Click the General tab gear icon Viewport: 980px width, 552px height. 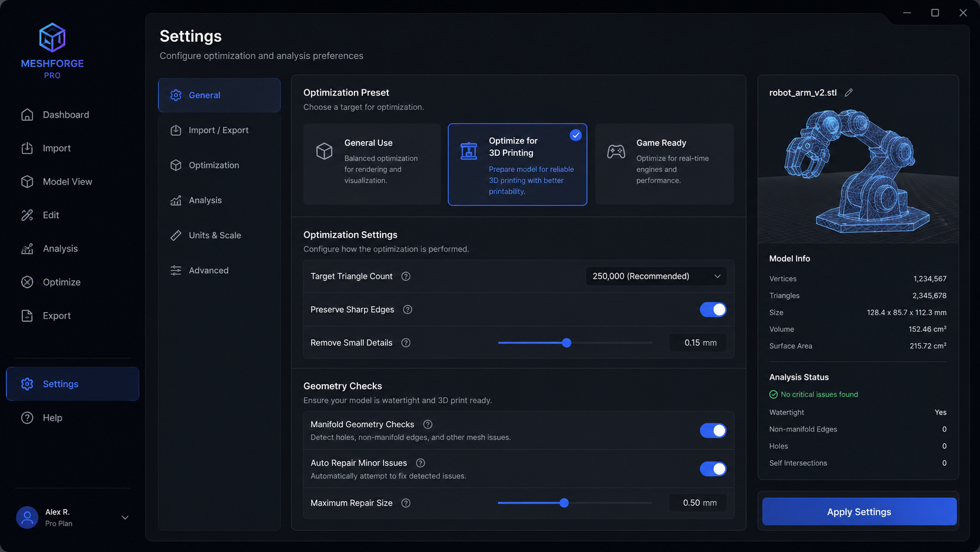(x=176, y=95)
